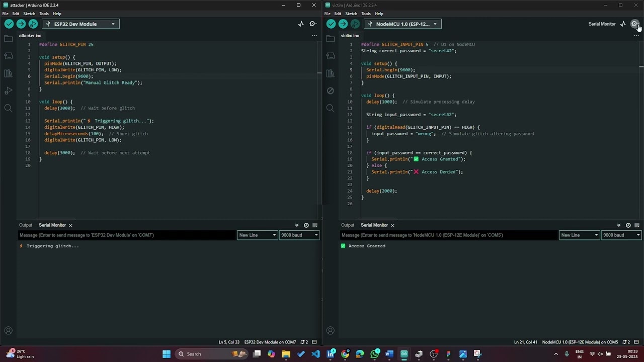This screenshot has height=362, width=644.
Task: Click Serial Monitor icon in victim window toolbar
Action: 634,24
